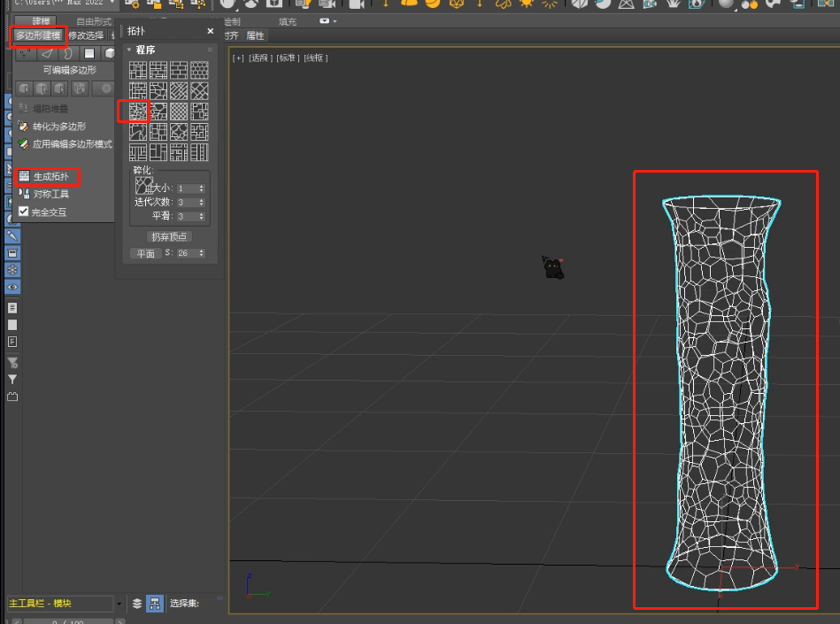Viewport: 840px width, 624px height.
Task: Click 生成拓扑 generate topology
Action: tap(44, 176)
